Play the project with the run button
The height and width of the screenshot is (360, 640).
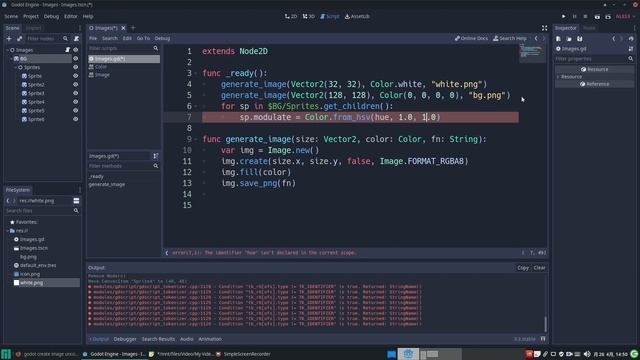pyautogui.click(x=564, y=16)
